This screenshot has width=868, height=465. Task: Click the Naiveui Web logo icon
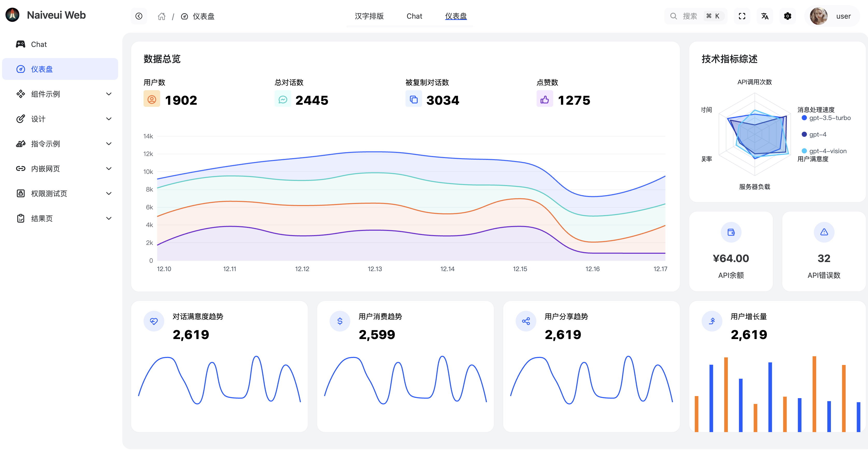[12, 15]
